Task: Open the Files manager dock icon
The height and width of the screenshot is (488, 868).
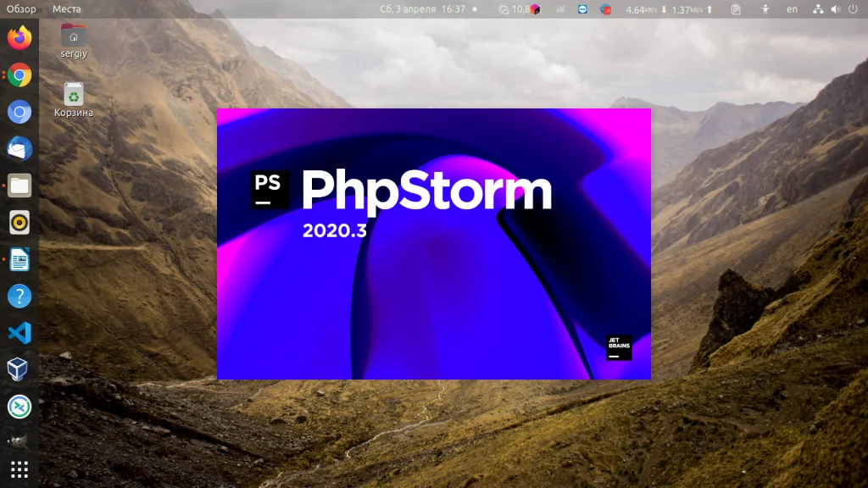Action: 19,186
